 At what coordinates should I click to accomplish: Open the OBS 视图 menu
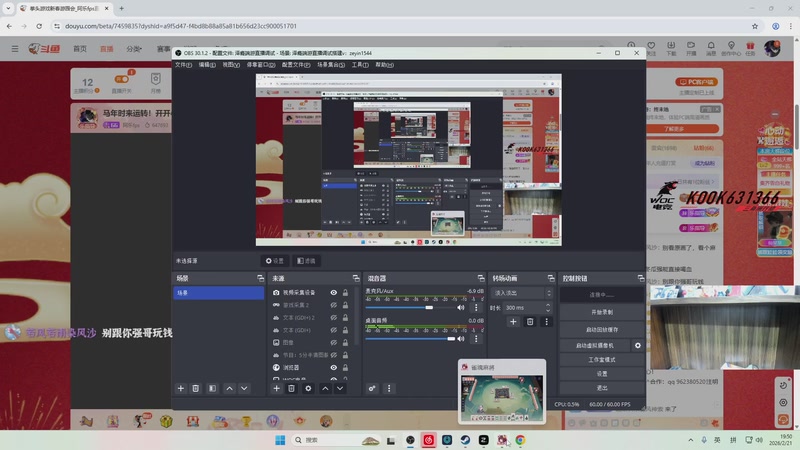pyautogui.click(x=231, y=65)
